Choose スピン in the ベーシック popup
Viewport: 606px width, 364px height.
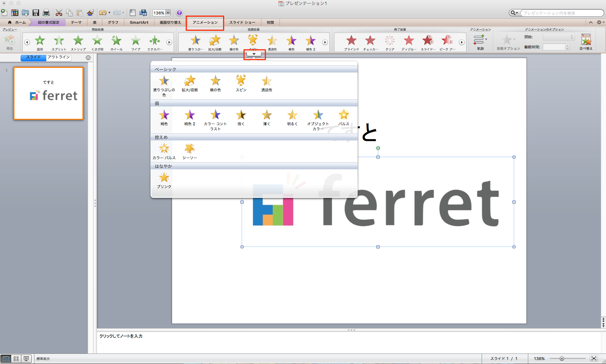[241, 83]
